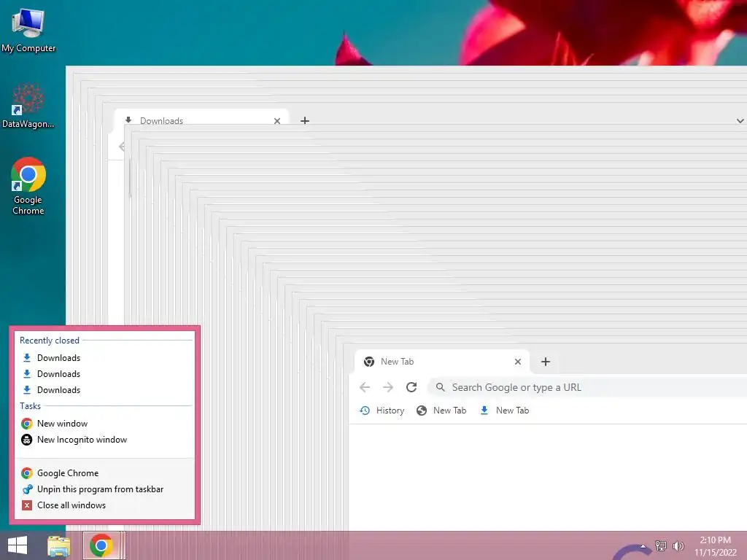Screen dimensions: 747x560
Task: Launch Google Chrome from jump list
Action: (x=105, y=472)
